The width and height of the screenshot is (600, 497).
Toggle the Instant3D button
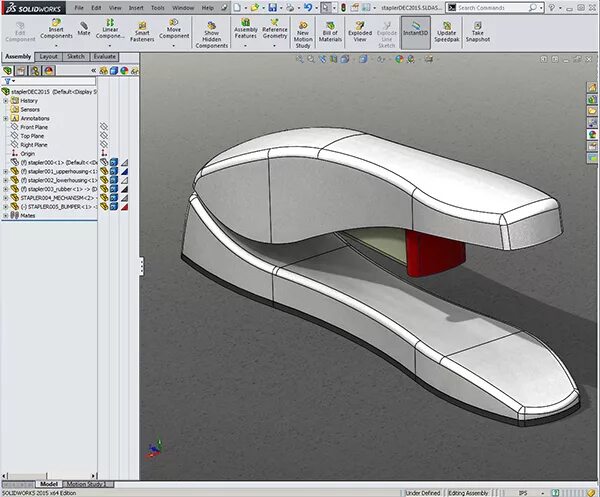point(416,33)
